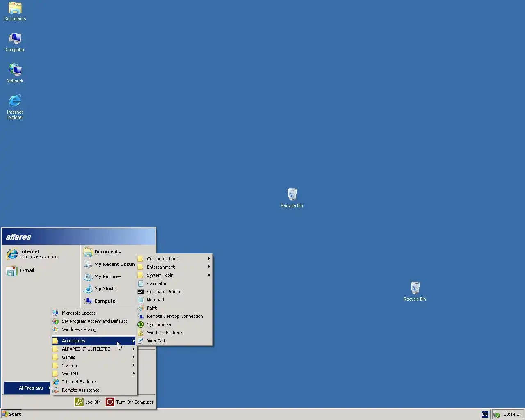Open Computer in the Start menu's right column
525x420 pixels.
coord(109,301)
